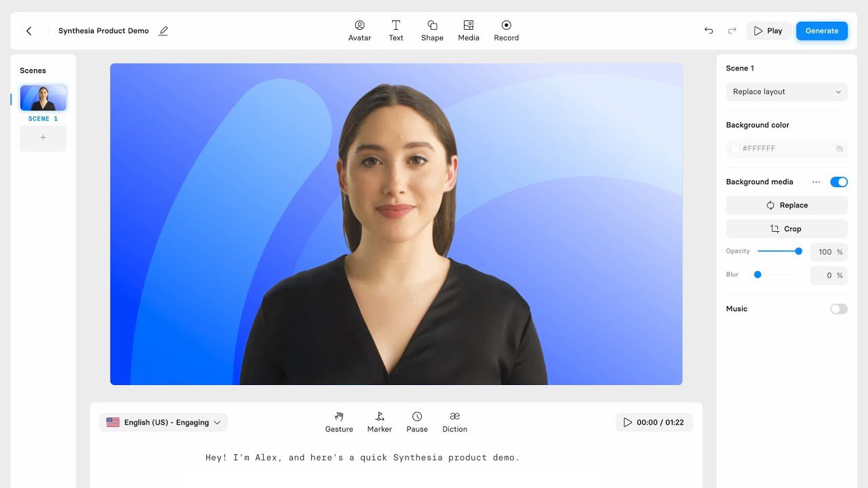Edit the project title with pencil icon
Screen dimensions: 868x488
pyautogui.click(x=163, y=30)
